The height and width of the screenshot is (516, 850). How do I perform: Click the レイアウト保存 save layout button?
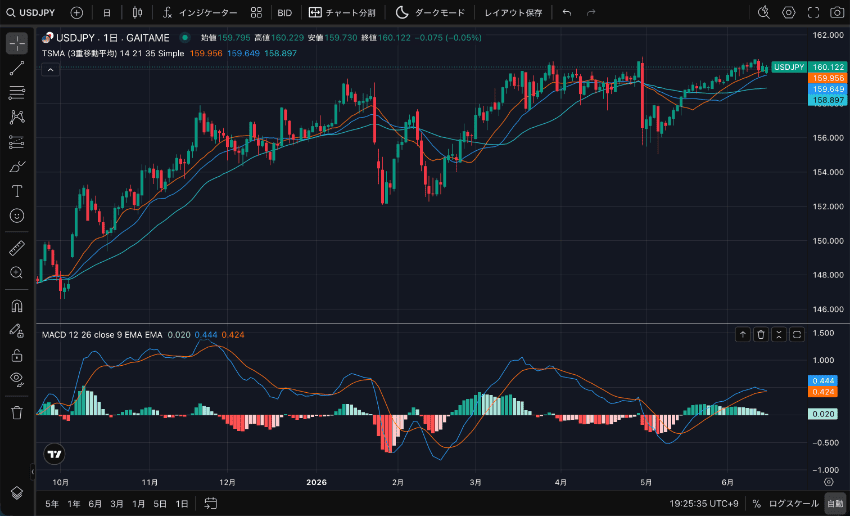point(513,12)
